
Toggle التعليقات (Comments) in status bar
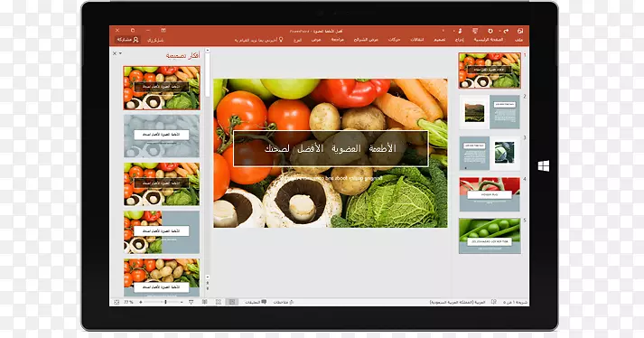[x=256, y=302]
